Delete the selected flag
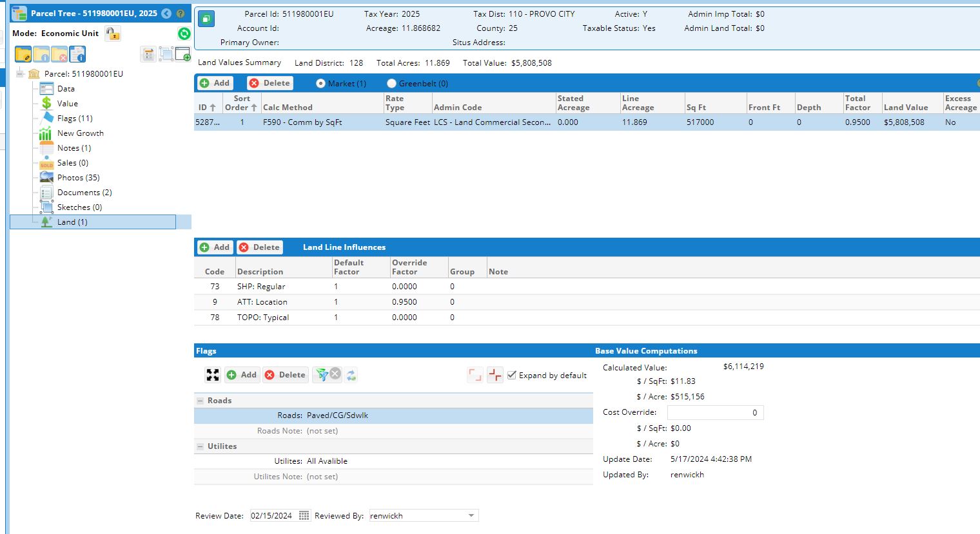This screenshot has height=534, width=980. coord(286,375)
